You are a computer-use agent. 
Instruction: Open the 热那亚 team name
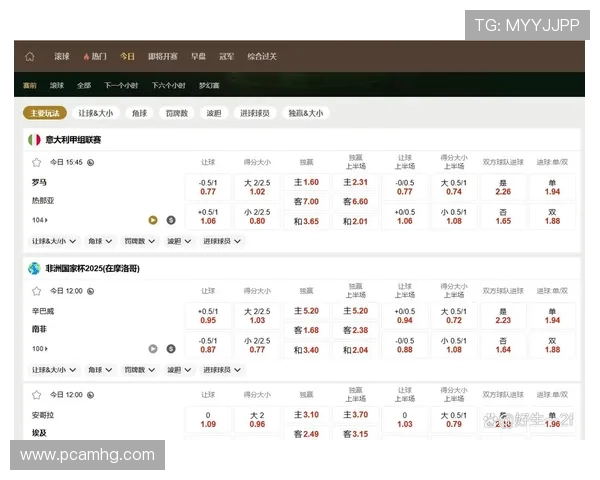coord(43,200)
